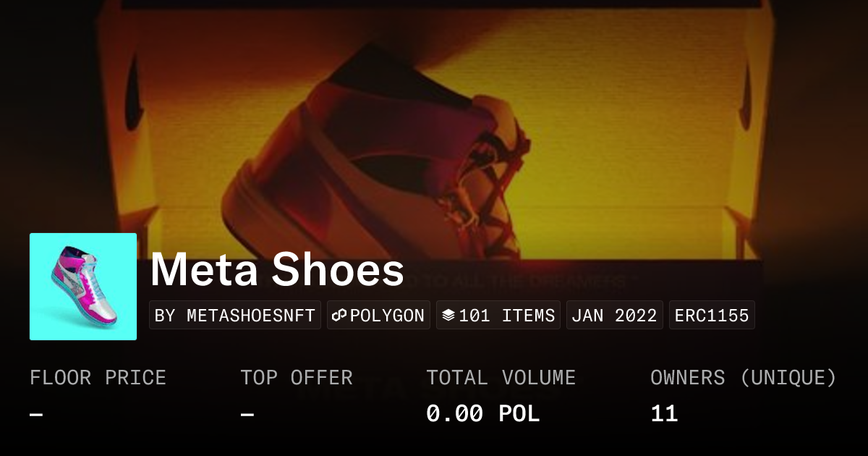Select the dash value under Top Offer
868x456 pixels.
click(247, 415)
